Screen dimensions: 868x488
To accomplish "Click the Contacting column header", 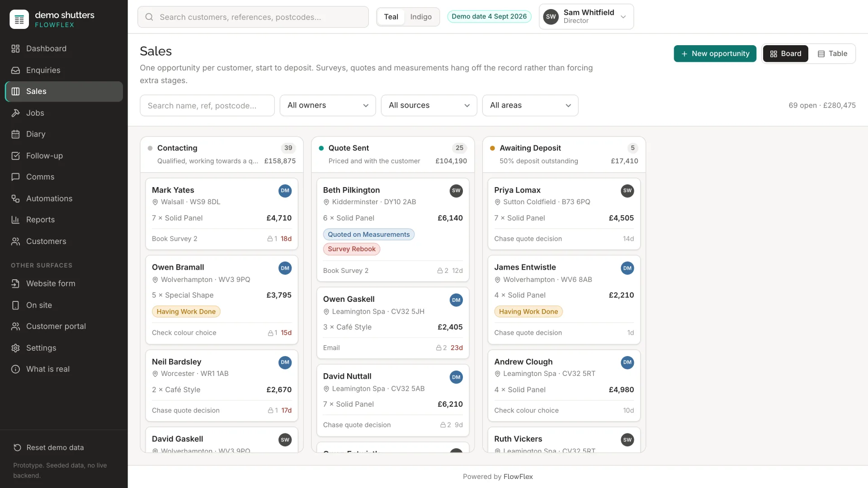I will [x=222, y=155].
